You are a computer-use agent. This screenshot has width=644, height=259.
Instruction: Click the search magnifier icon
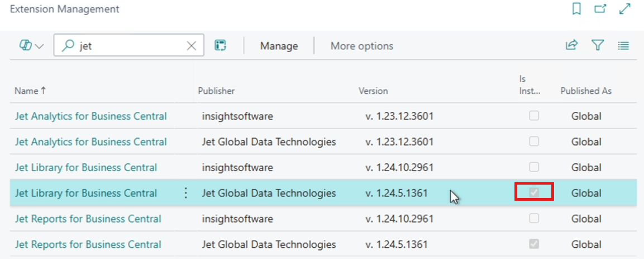tap(67, 46)
